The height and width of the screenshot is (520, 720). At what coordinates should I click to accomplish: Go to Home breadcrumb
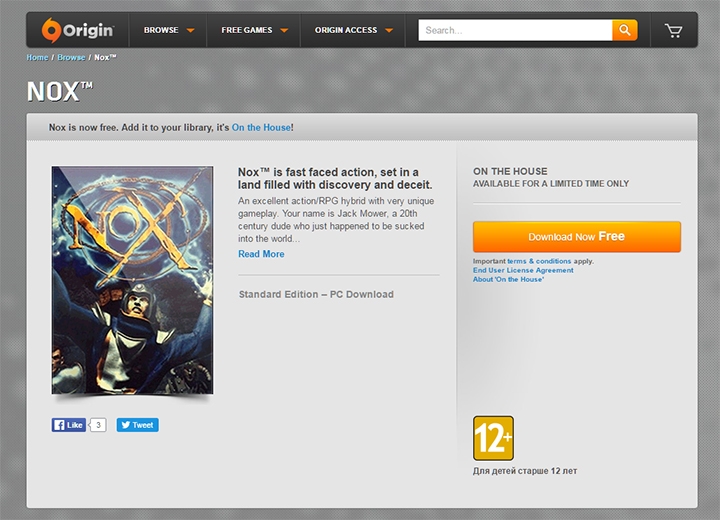click(x=37, y=57)
